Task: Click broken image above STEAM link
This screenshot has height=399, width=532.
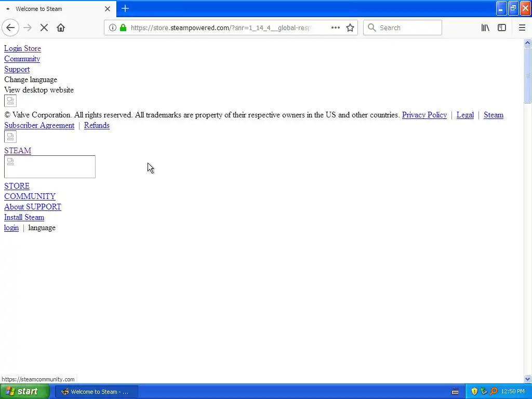Action: [10, 137]
